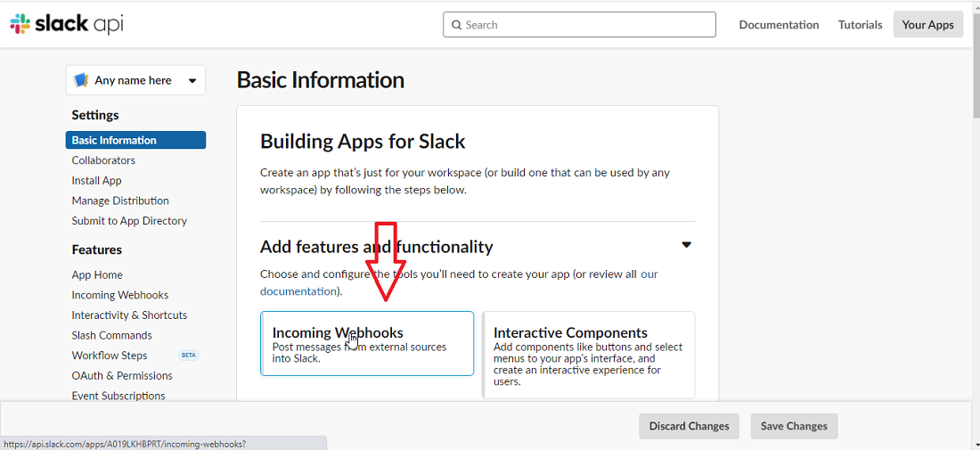Screen dimensions: 980x450
Task: Click the BETA badge beside Workflow Steps
Action: coord(188,355)
